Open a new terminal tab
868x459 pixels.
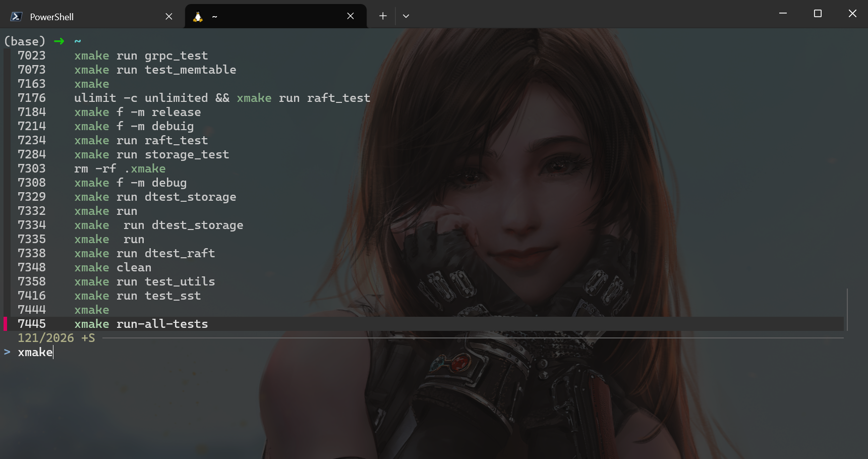coord(383,16)
